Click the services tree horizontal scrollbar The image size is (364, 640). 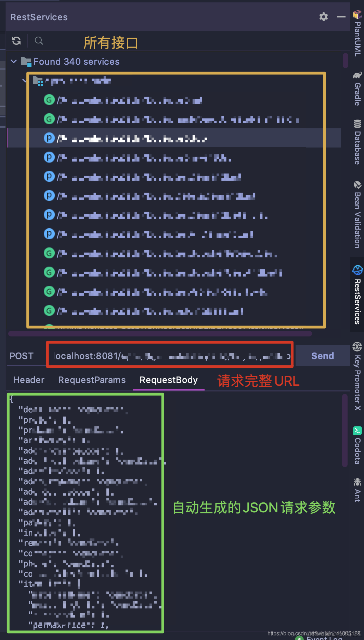tap(160, 333)
